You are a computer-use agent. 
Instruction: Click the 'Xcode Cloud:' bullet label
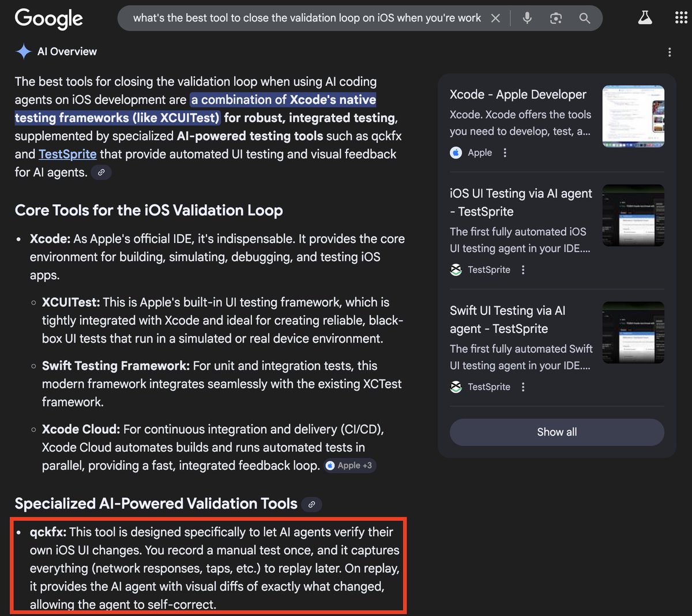[81, 429]
